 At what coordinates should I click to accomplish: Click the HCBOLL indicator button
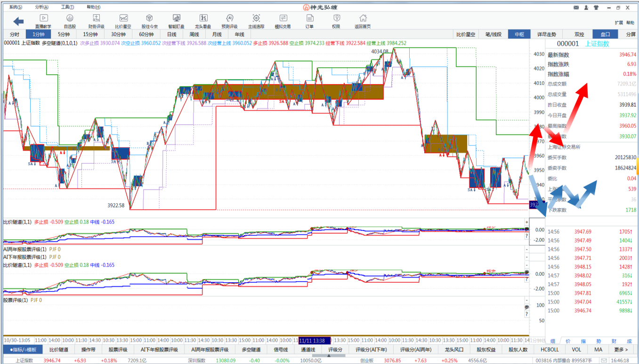pos(550,349)
